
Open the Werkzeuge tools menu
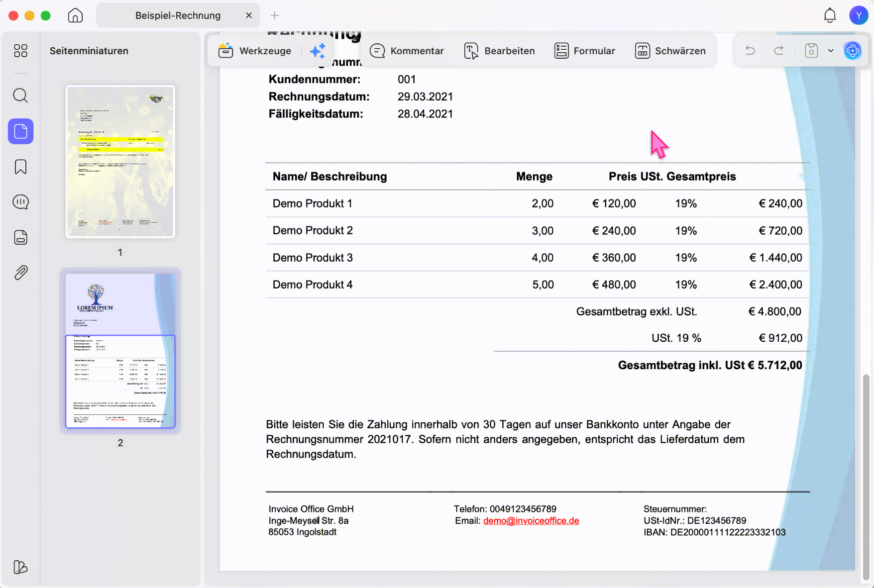[255, 51]
